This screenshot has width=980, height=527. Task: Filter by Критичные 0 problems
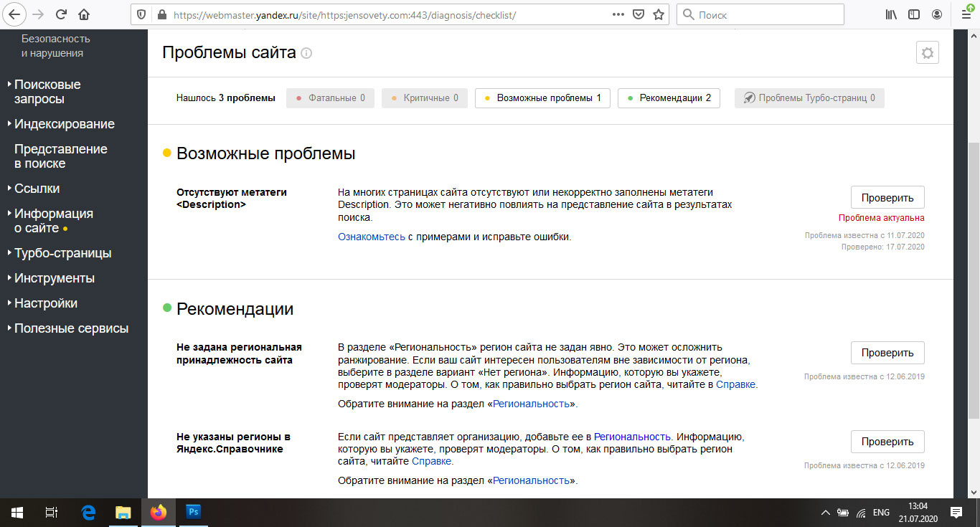[425, 98]
